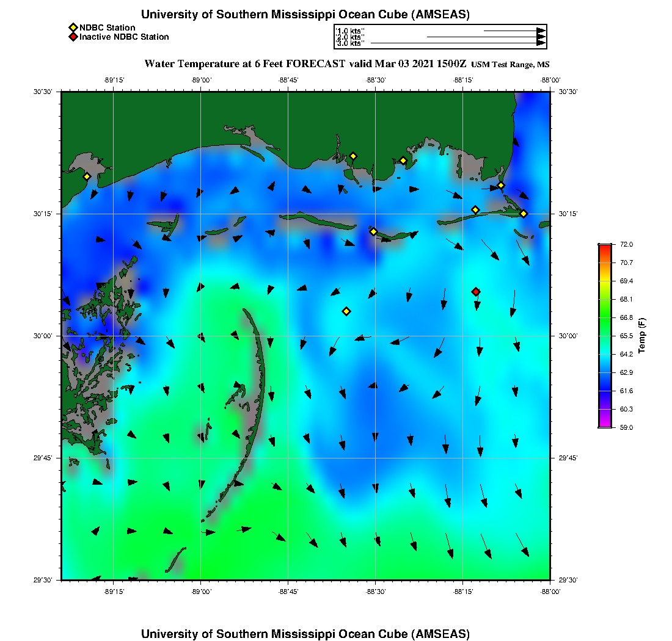672x641 pixels.
Task: Select the westernmost yellow station marker
Action: tap(87, 176)
